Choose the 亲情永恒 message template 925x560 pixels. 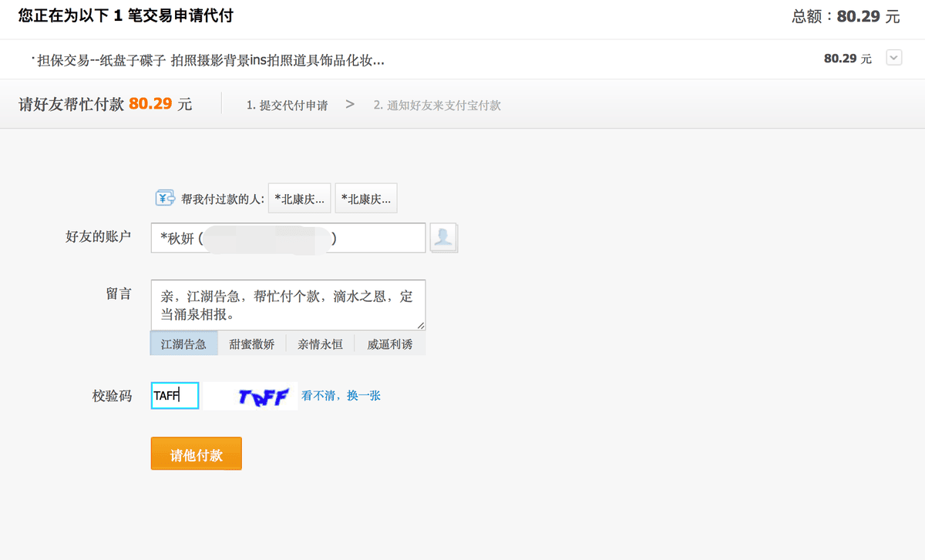tap(320, 344)
